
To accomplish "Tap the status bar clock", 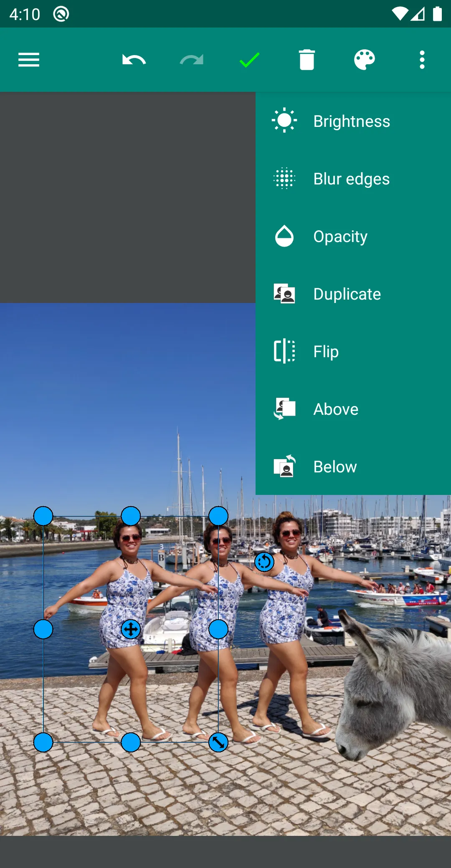I will coord(25,14).
